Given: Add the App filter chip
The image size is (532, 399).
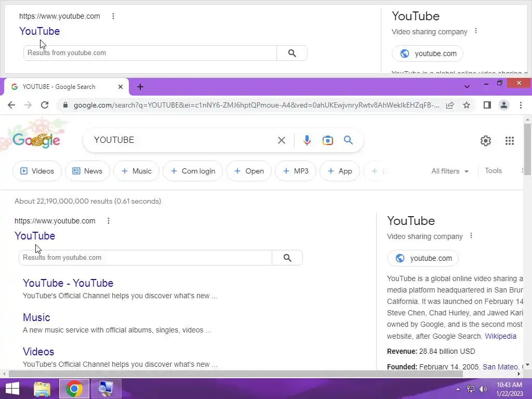Looking at the screenshot, I should pyautogui.click(x=340, y=171).
